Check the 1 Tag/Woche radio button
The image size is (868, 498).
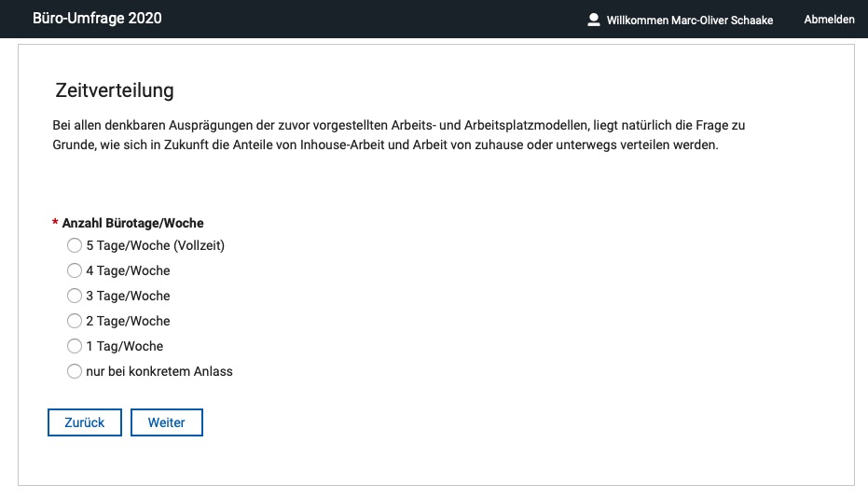pyautogui.click(x=75, y=346)
